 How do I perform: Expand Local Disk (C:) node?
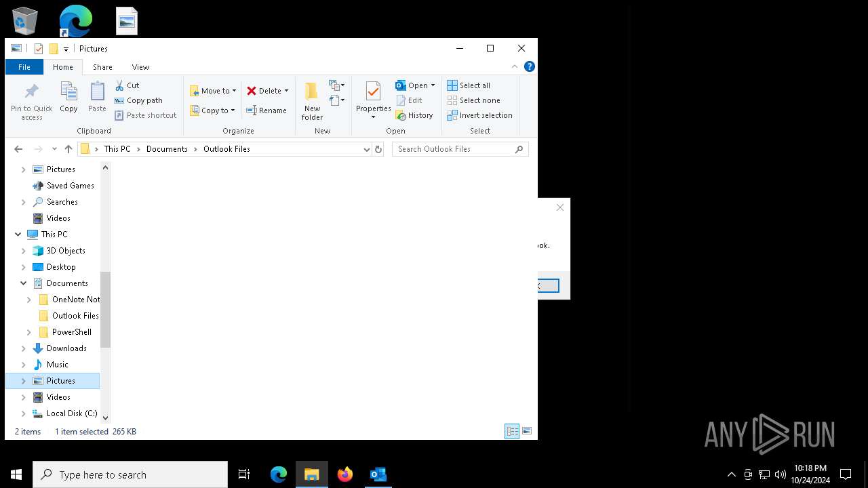24,413
